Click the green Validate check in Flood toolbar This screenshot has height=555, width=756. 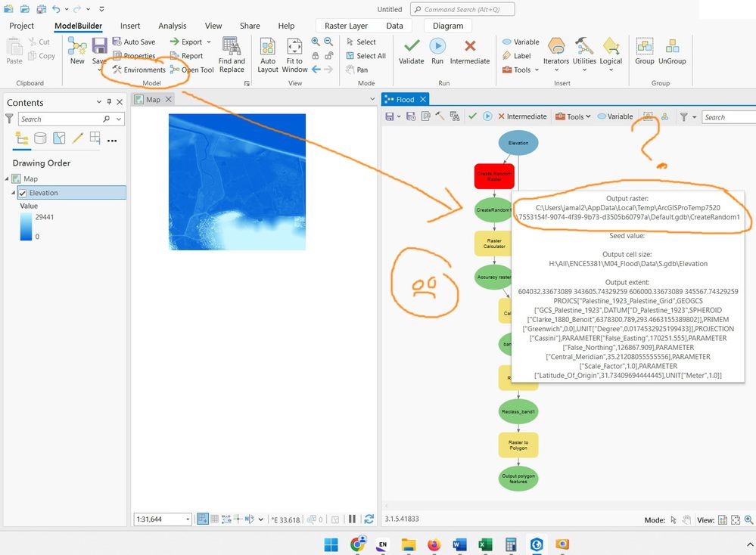point(472,116)
